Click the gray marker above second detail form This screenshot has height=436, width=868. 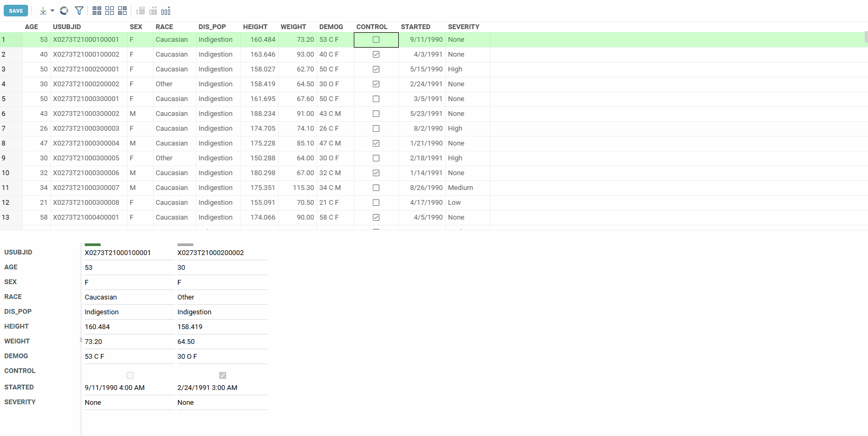(185, 244)
